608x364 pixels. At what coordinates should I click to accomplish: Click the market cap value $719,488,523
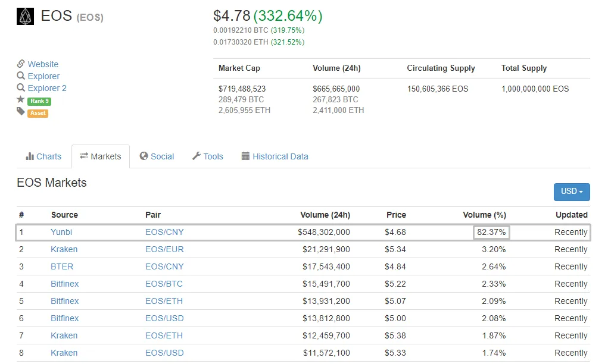[242, 89]
